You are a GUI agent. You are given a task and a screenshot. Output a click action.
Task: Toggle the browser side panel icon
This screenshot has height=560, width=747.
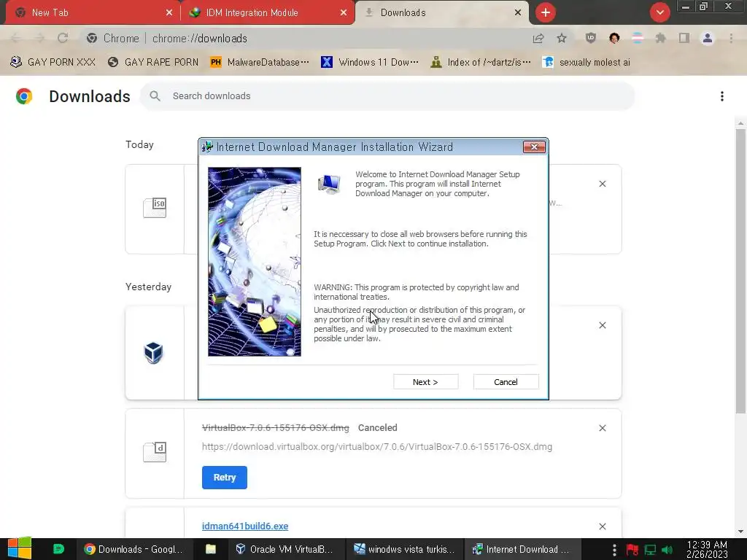[684, 38]
